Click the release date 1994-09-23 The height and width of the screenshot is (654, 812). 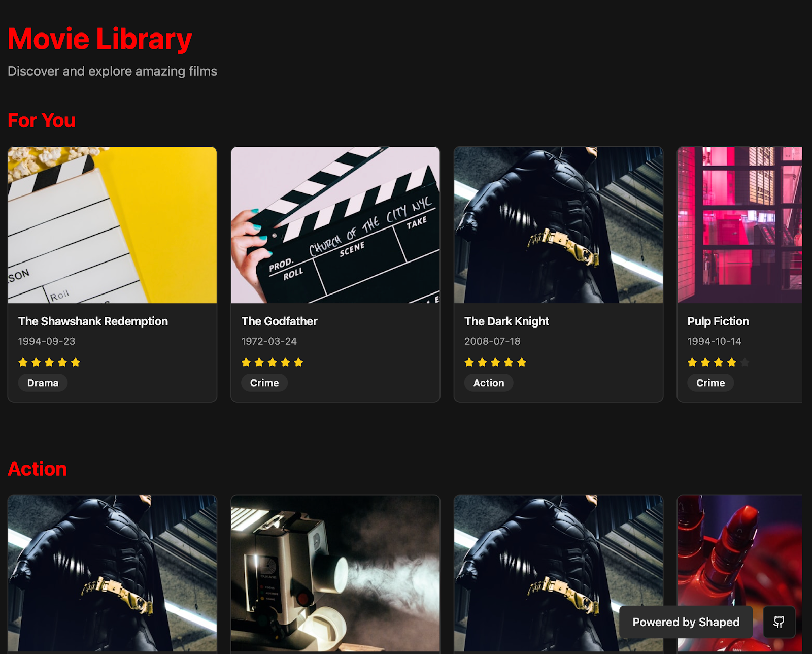[47, 341]
